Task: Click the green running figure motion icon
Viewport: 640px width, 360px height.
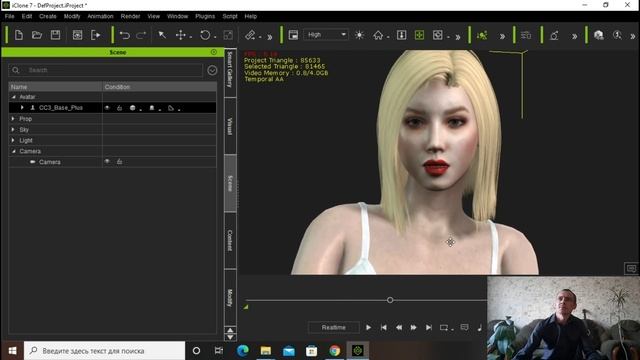Action: point(482,35)
